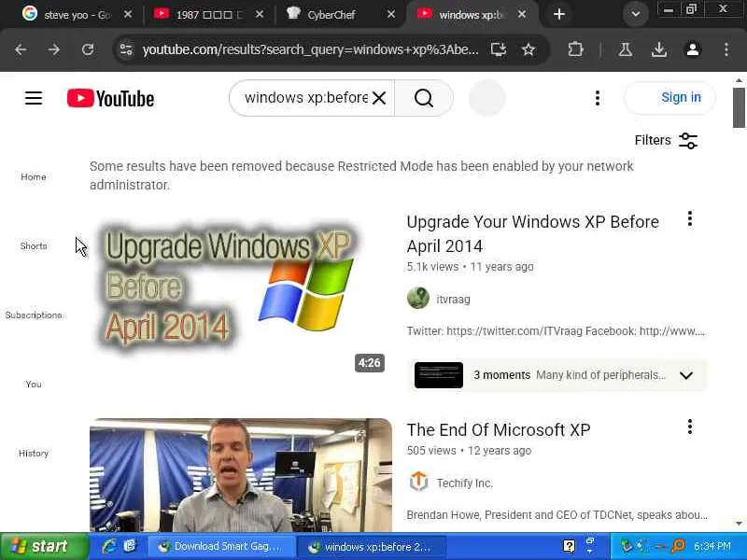Open 3 moments preview thumbnail
This screenshot has width=747, height=560.
tap(439, 375)
